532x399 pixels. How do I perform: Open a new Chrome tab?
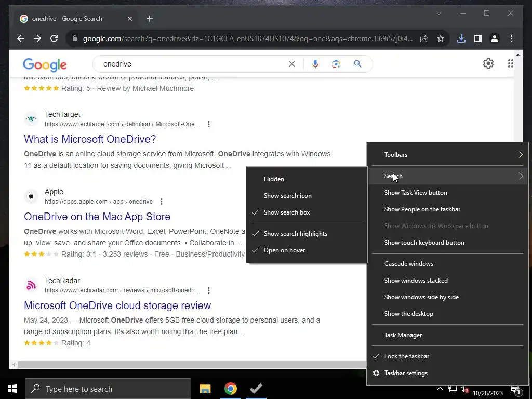[x=150, y=19]
